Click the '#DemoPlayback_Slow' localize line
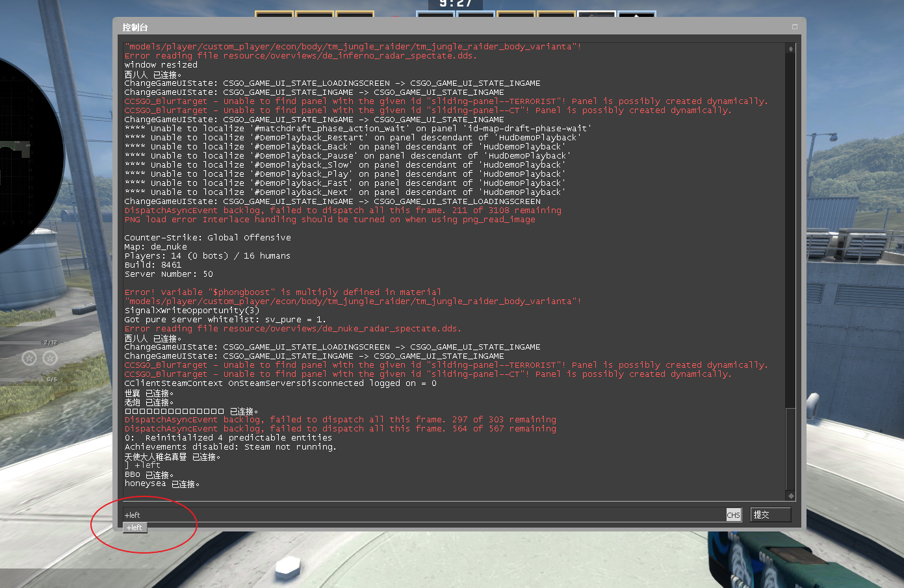 click(345, 165)
